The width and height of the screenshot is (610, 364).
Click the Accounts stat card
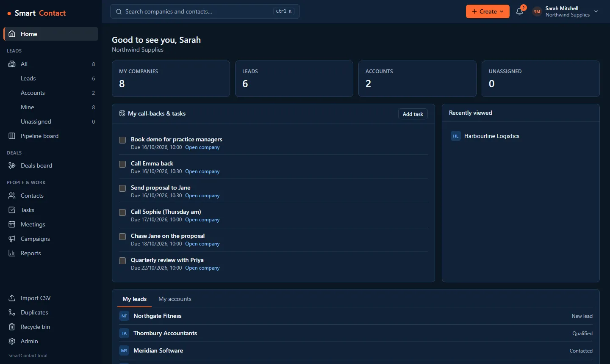pyautogui.click(x=417, y=79)
